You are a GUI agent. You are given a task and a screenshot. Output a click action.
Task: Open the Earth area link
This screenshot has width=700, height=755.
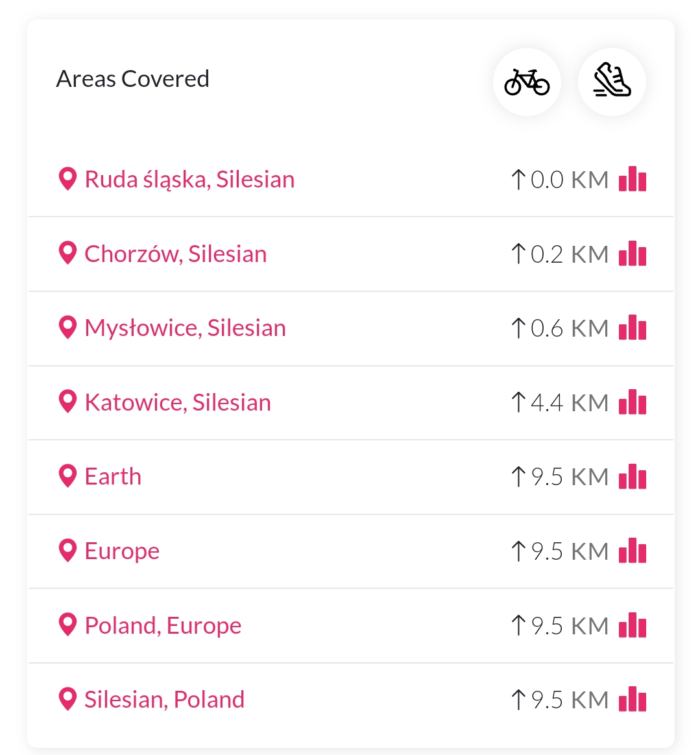pos(113,477)
